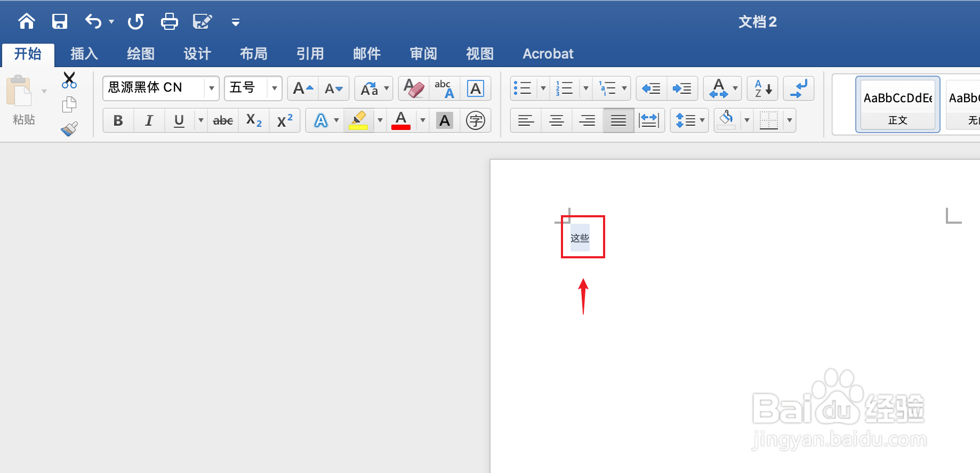Clear all formatting with eraser icon
Image resolution: width=980 pixels, height=473 pixels.
point(414,88)
